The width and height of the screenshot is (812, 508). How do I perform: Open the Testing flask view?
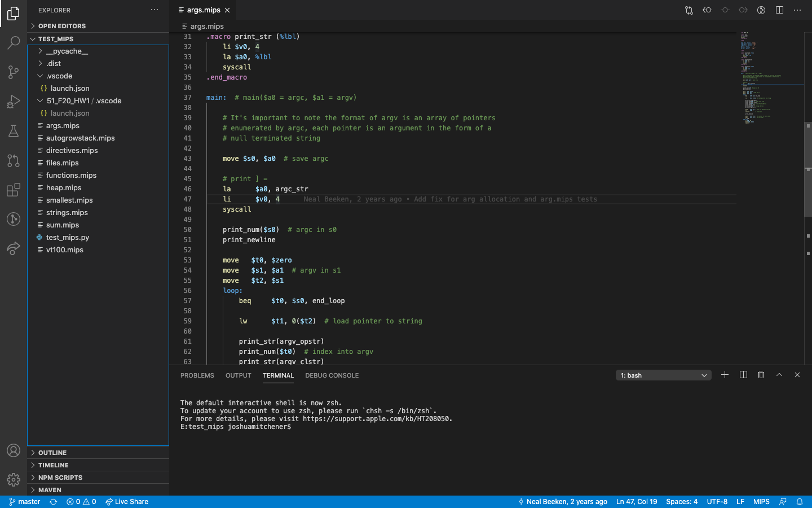[14, 130]
